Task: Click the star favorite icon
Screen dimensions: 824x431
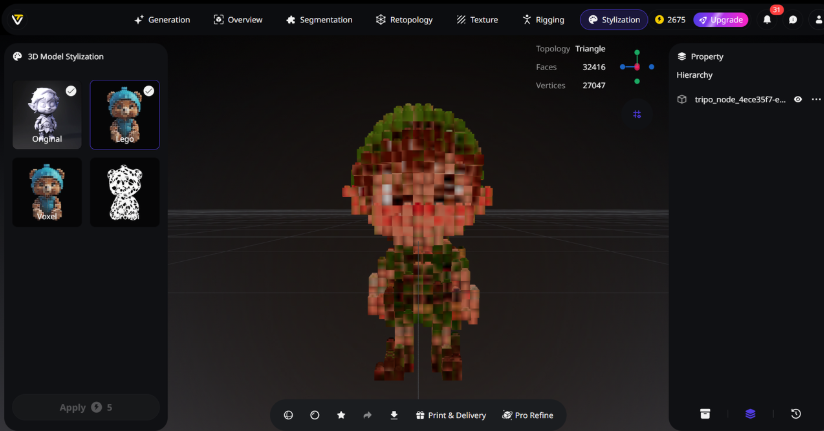Action: tap(341, 415)
